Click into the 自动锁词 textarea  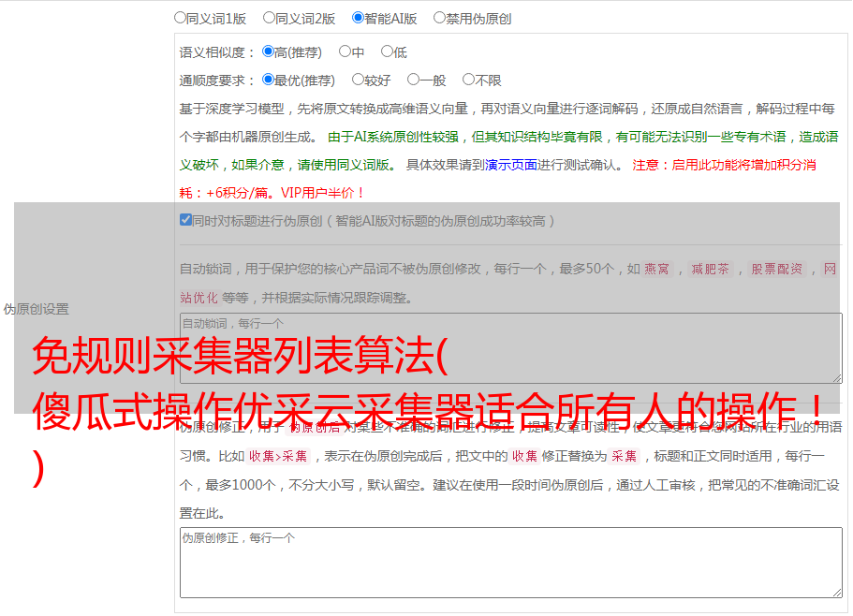511,348
